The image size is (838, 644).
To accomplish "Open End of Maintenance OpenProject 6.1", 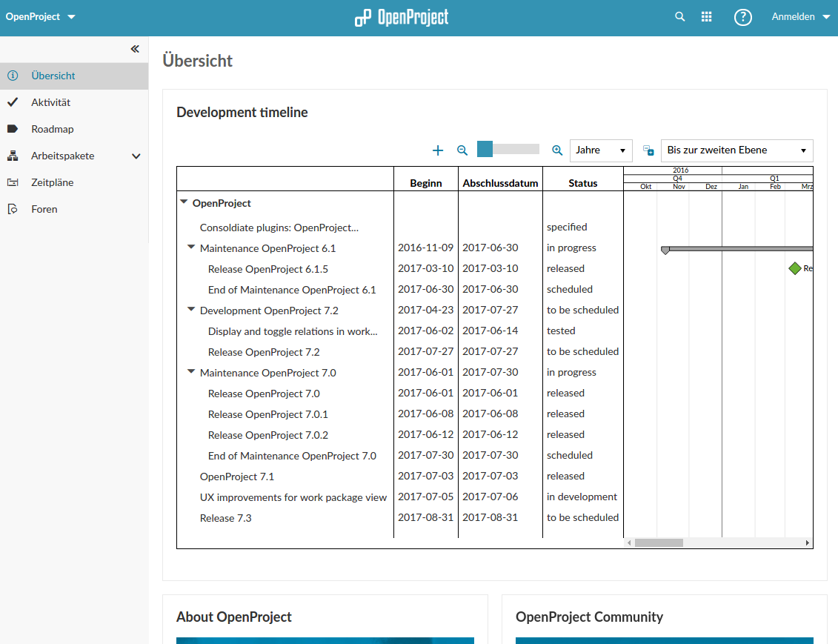I will click(x=292, y=291).
